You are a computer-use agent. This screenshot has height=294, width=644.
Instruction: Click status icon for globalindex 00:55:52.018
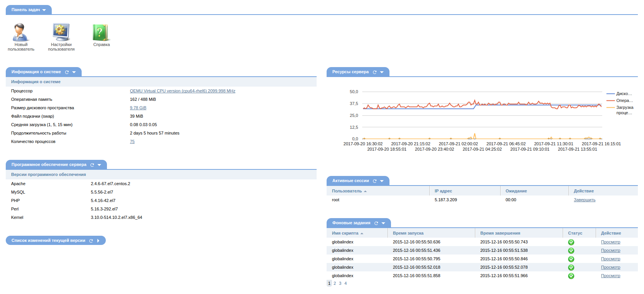pos(571,268)
